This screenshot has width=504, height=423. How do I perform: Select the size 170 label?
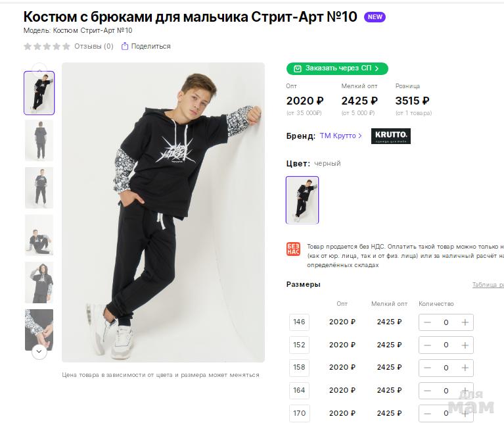tap(300, 413)
